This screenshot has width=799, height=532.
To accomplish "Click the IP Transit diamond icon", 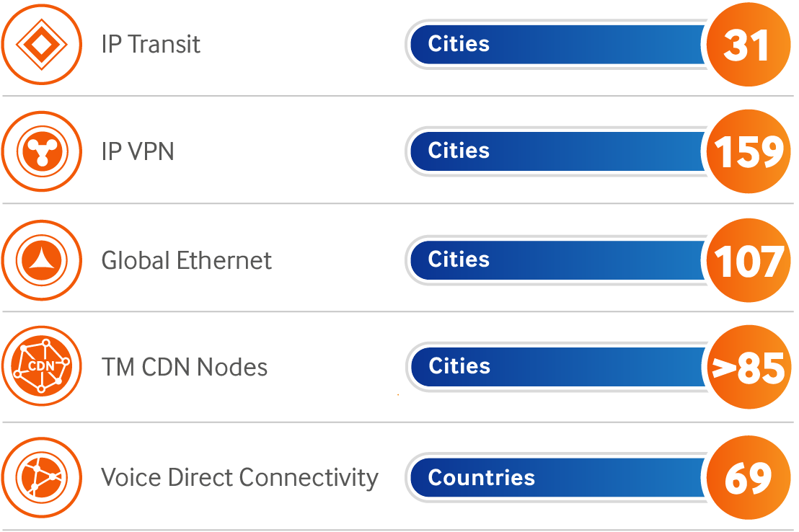I will click(x=41, y=45).
